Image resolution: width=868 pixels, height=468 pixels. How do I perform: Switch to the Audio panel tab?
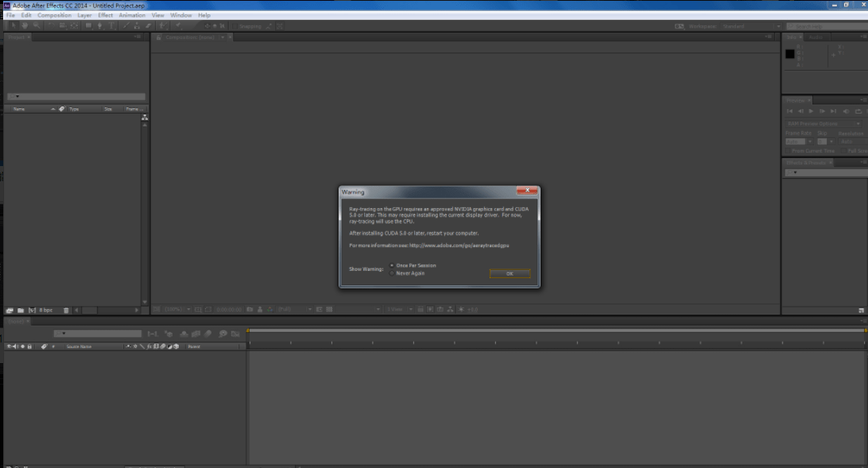(816, 37)
